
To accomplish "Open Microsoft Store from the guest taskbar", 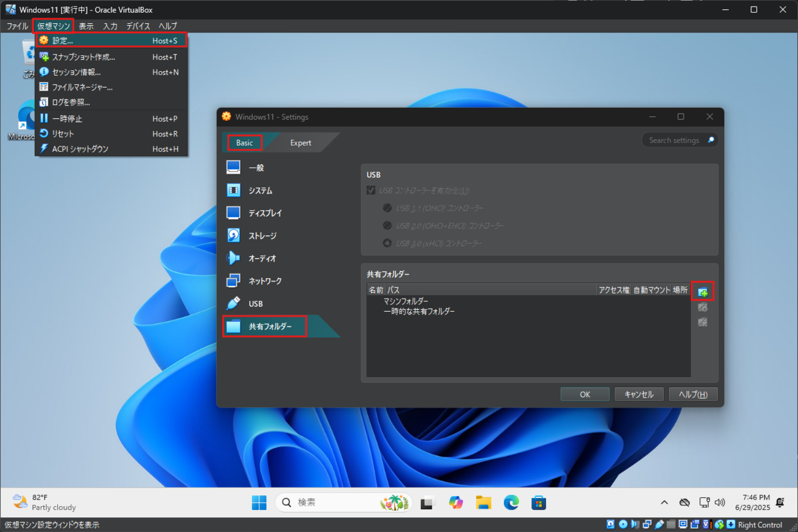I will (x=538, y=503).
